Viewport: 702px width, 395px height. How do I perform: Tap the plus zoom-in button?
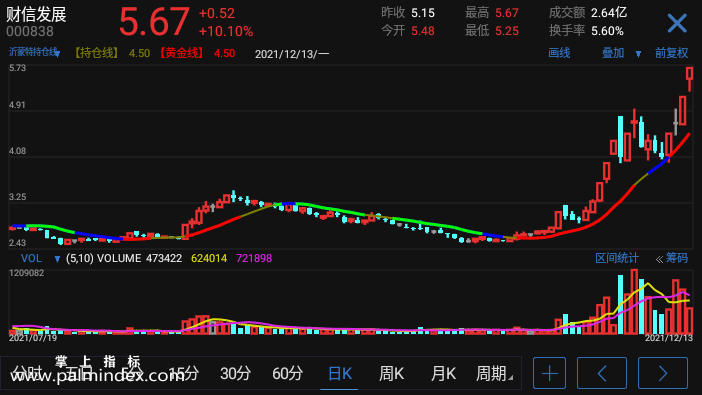pos(549,373)
